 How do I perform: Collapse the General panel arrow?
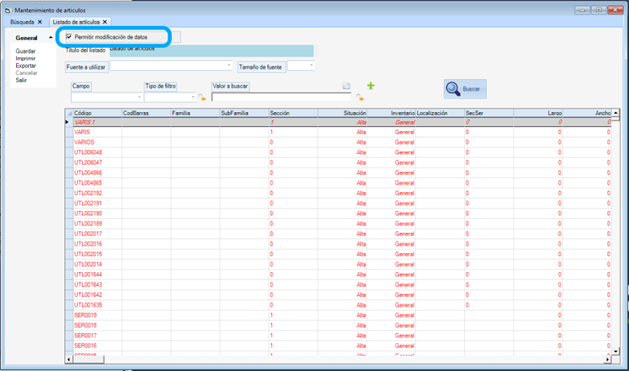pyautogui.click(x=51, y=38)
